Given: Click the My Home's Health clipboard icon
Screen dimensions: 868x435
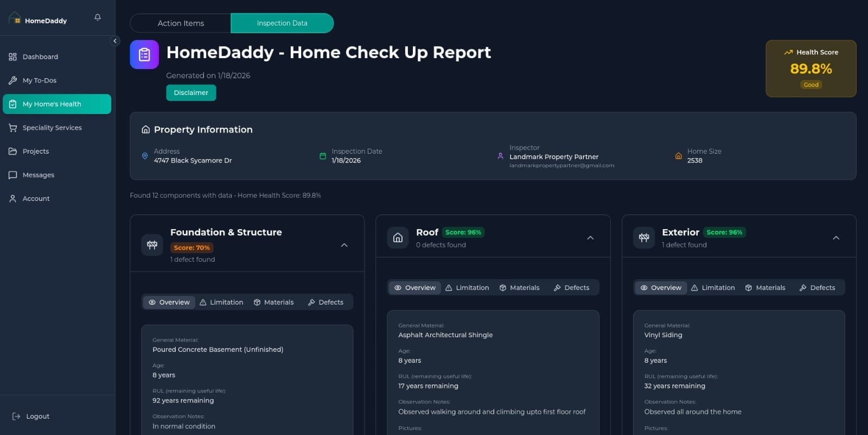Looking at the screenshot, I should pos(12,104).
